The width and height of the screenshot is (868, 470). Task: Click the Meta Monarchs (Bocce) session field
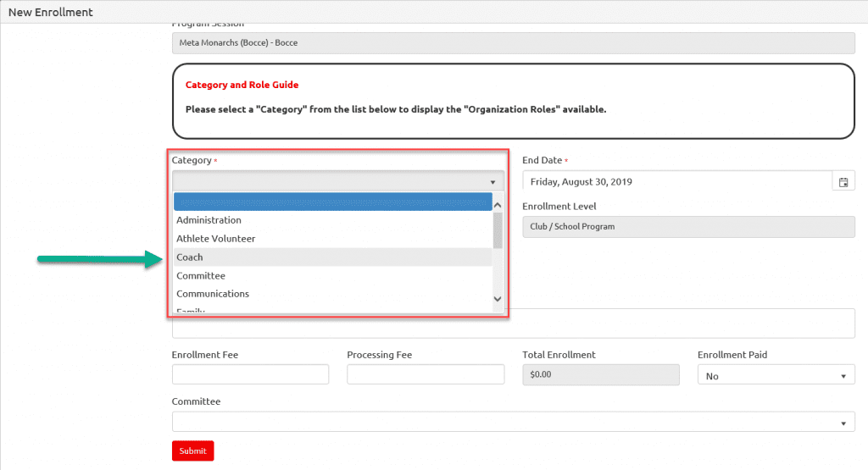[x=513, y=42]
